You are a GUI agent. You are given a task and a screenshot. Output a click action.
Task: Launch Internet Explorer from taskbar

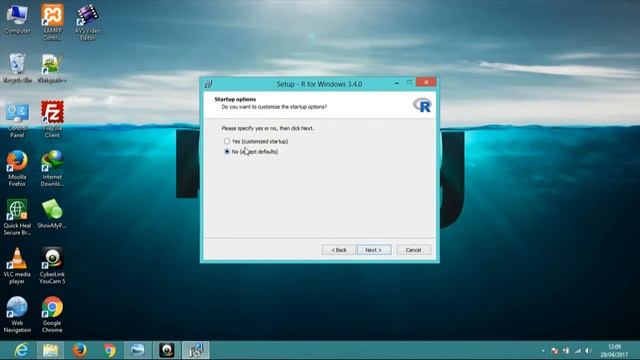pos(21,350)
